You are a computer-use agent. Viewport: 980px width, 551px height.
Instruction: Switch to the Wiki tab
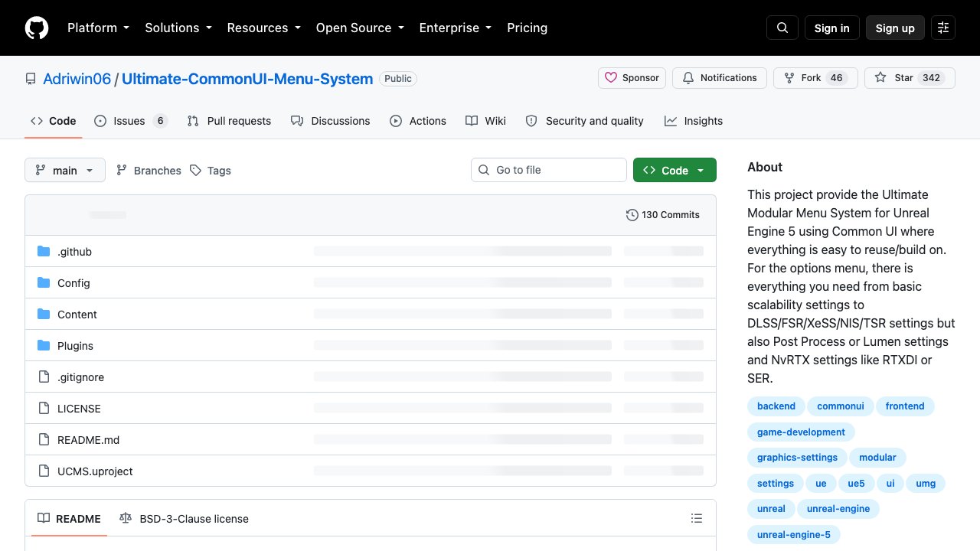[486, 121]
